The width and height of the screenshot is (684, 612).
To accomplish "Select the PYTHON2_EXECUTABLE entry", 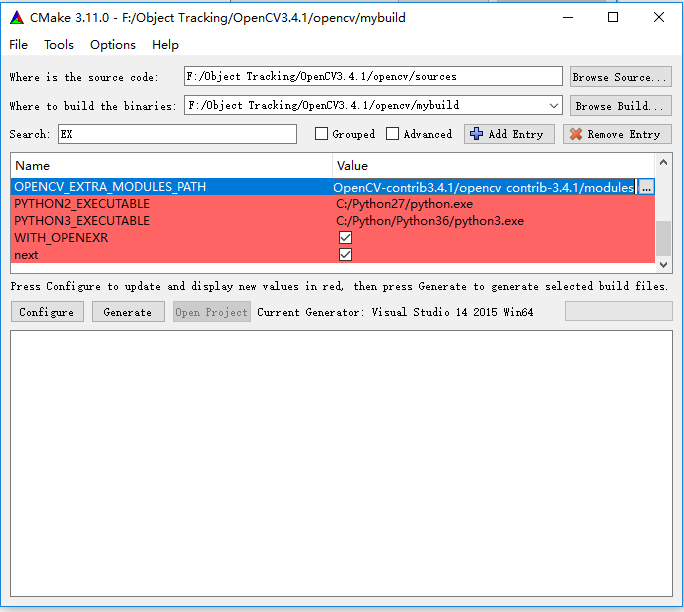I will (x=82, y=204).
